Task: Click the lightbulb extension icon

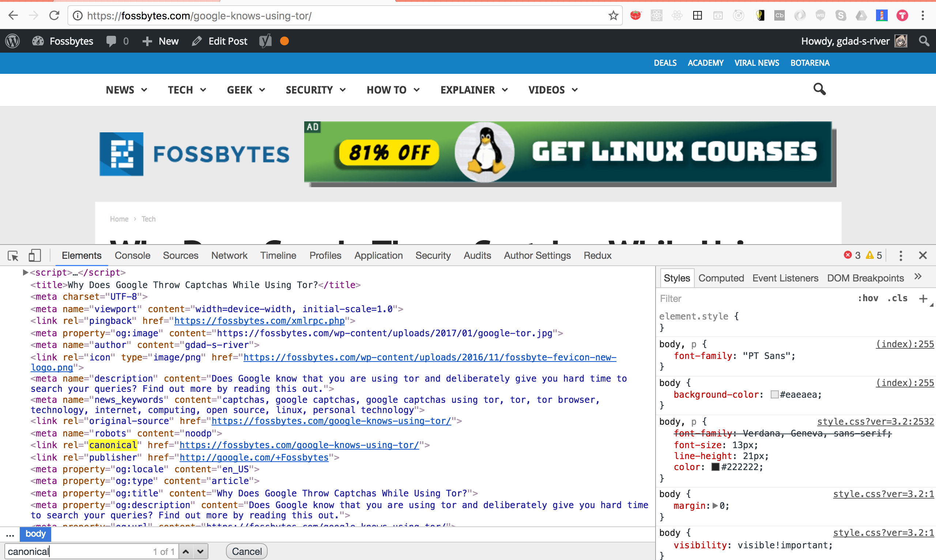Action: (759, 15)
